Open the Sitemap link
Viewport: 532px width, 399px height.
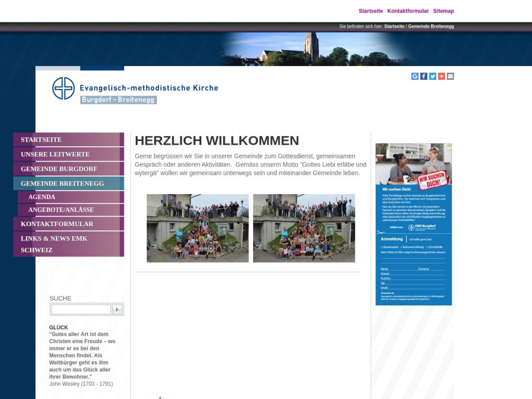pos(443,11)
